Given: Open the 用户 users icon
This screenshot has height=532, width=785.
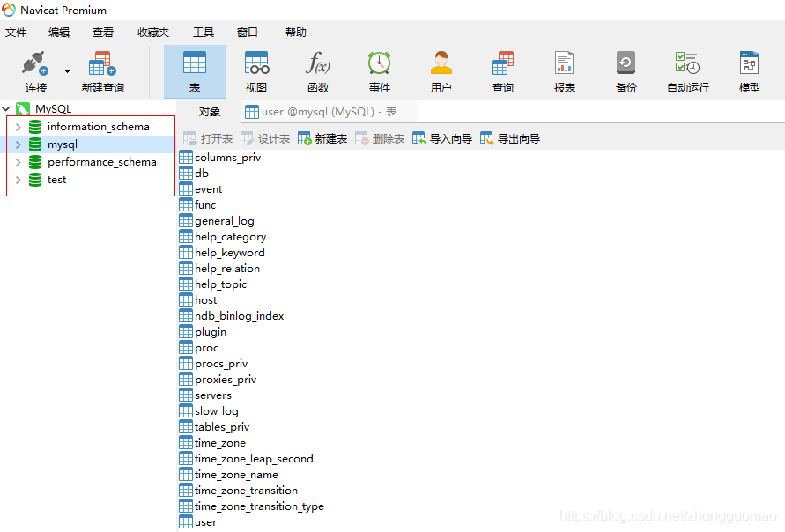Looking at the screenshot, I should 441,63.
